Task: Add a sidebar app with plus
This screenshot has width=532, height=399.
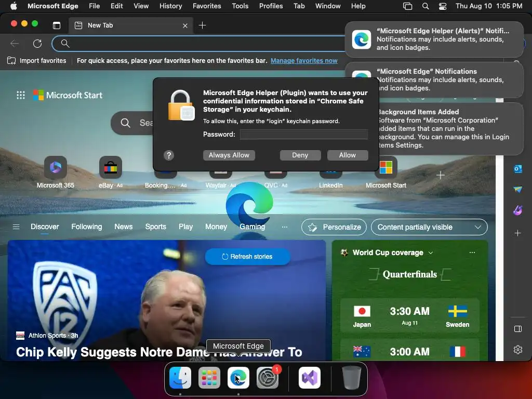Action: click(518, 233)
